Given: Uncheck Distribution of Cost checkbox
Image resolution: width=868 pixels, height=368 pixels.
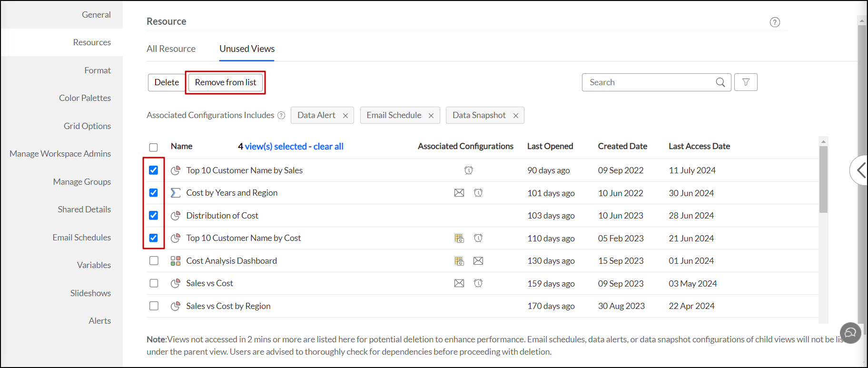Looking at the screenshot, I should (154, 216).
